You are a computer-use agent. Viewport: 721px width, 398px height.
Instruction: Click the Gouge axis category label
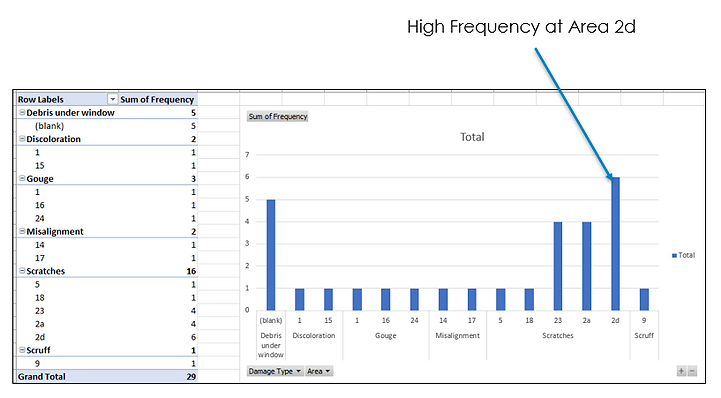tap(385, 335)
